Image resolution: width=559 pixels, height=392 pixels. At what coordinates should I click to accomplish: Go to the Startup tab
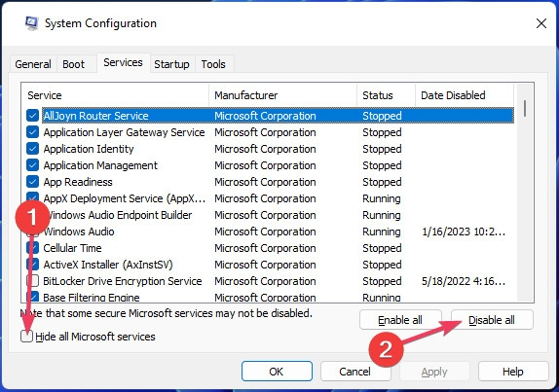[x=171, y=64]
